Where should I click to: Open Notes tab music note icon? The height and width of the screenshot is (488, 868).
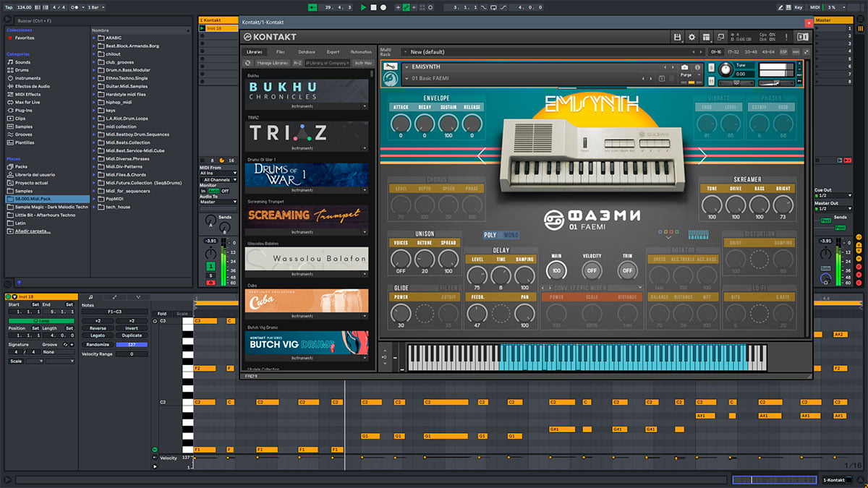(x=90, y=296)
